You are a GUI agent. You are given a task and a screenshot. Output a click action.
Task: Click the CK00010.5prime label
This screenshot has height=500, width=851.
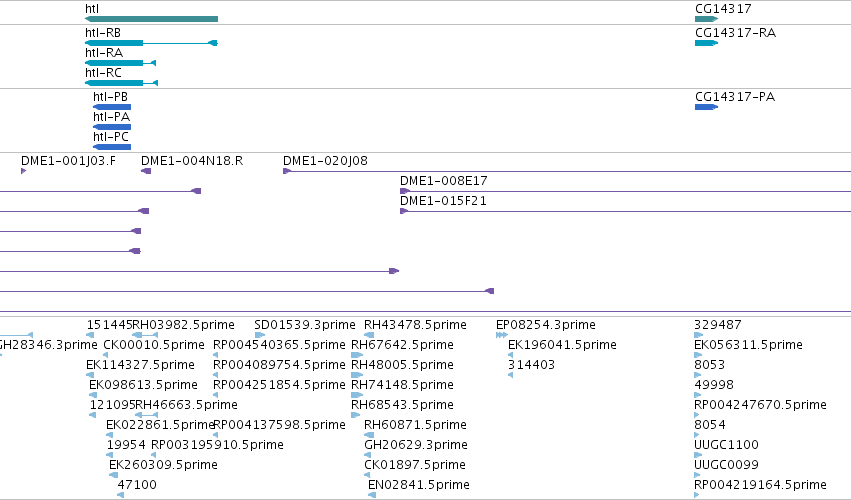pyautogui.click(x=154, y=345)
